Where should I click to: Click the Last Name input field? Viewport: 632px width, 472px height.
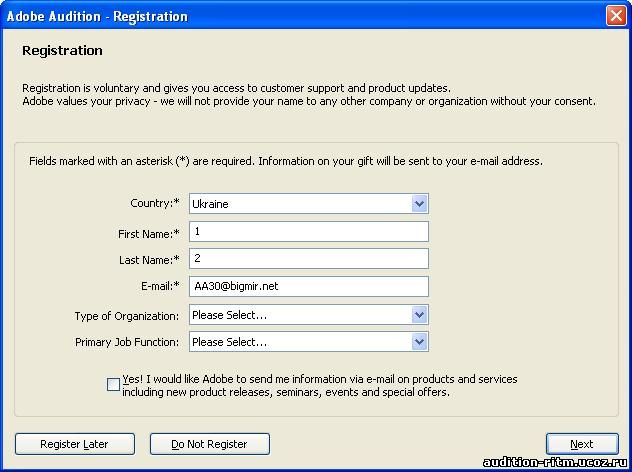tap(309, 258)
